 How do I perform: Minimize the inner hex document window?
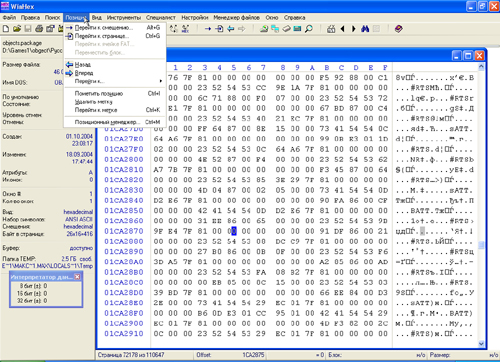click(457, 56)
